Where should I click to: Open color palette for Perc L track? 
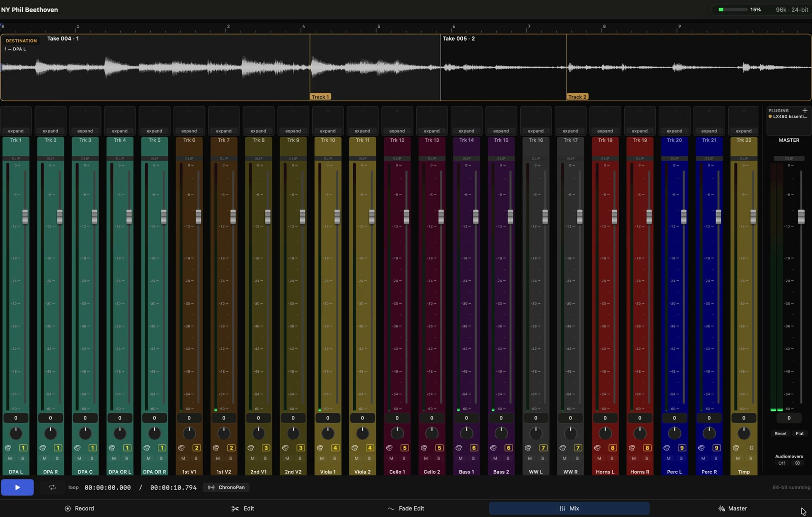[667, 448]
